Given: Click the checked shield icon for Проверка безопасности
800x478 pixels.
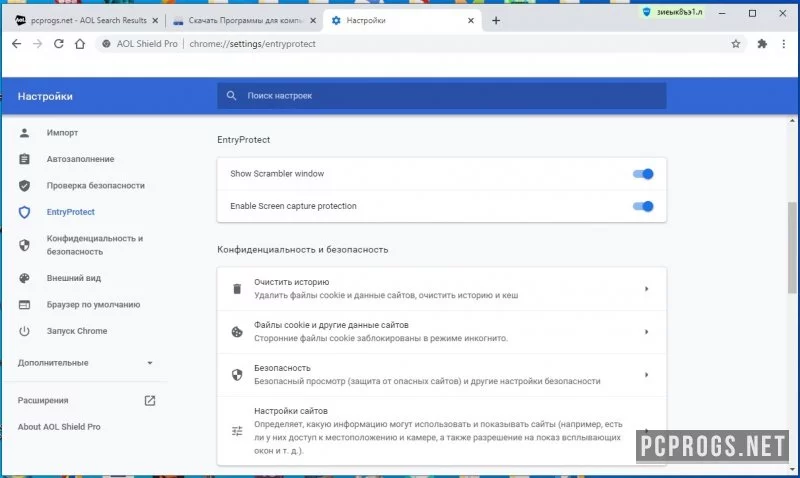Looking at the screenshot, I should [24, 186].
